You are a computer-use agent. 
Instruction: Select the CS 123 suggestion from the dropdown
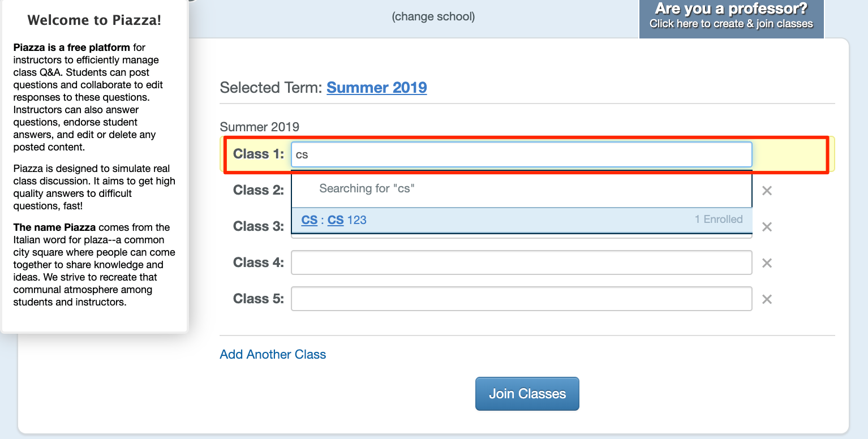point(522,220)
